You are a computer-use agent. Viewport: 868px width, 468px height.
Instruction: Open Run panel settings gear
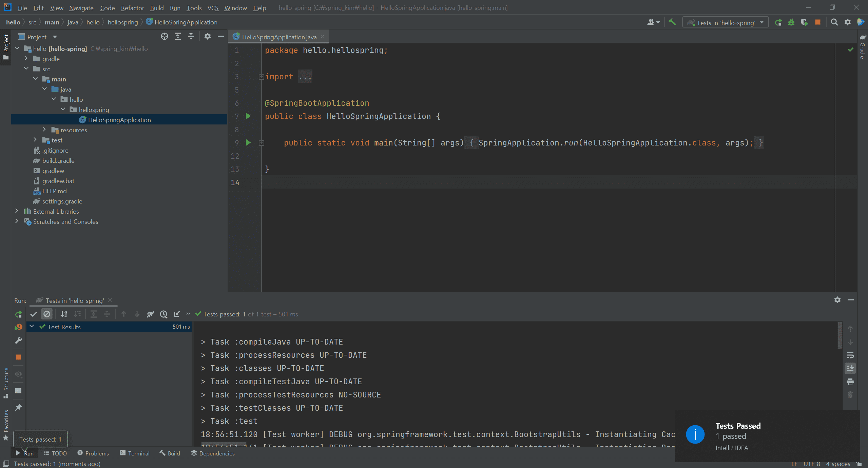click(x=837, y=300)
